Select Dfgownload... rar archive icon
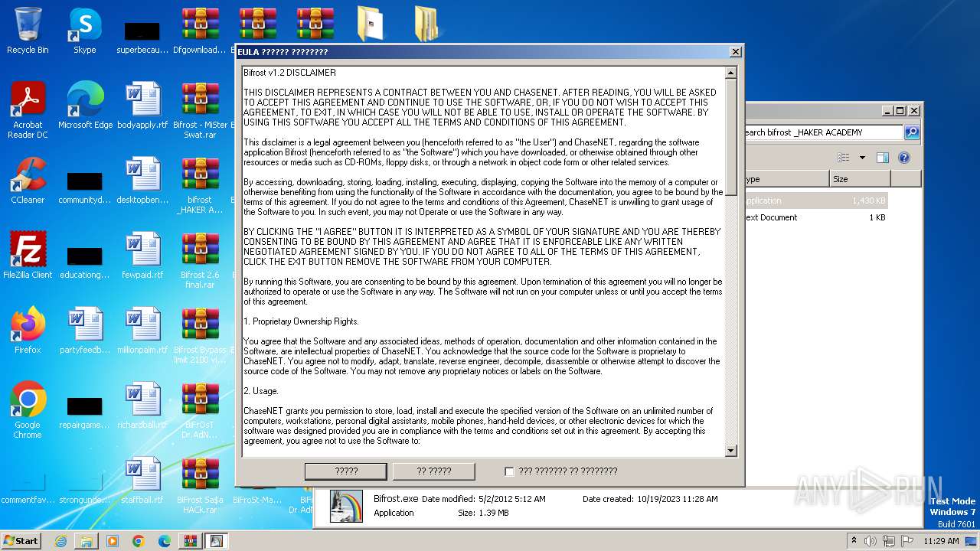980x551 pixels. [x=200, y=31]
